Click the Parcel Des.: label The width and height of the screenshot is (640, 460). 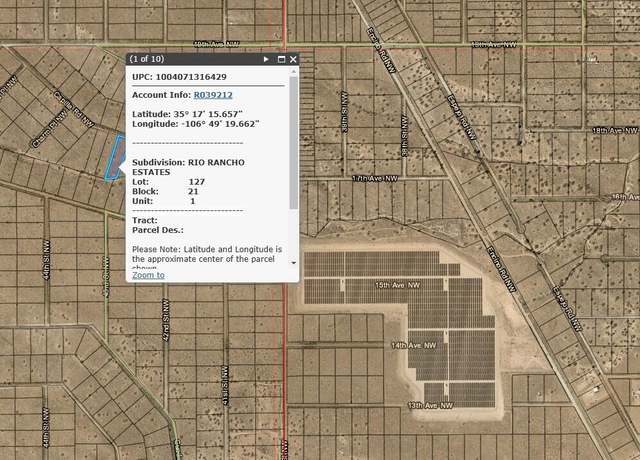(x=158, y=230)
